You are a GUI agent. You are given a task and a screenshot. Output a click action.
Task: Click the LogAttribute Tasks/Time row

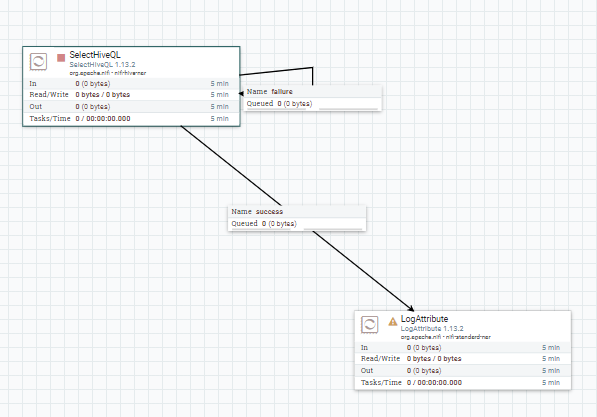[463, 382]
